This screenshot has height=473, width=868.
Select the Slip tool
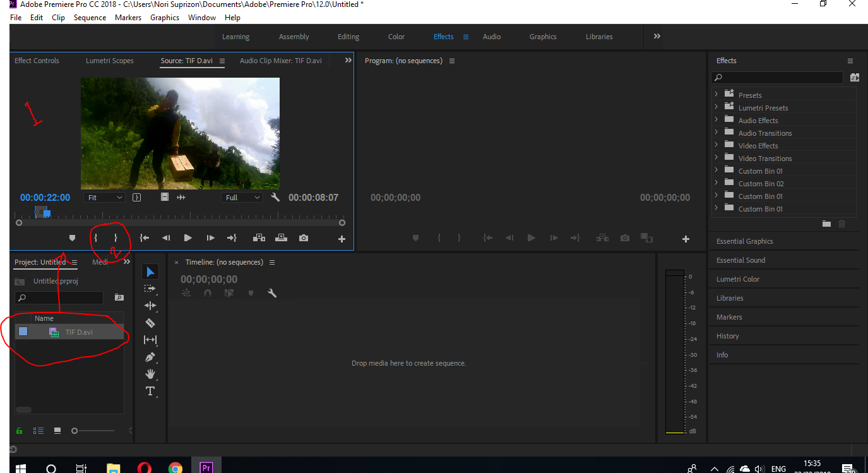click(150, 340)
